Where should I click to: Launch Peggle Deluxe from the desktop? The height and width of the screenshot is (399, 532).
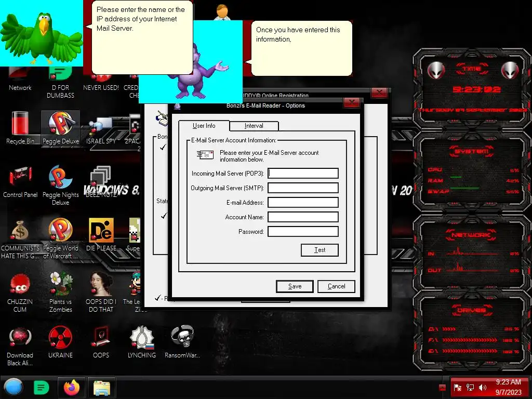pyautogui.click(x=60, y=128)
